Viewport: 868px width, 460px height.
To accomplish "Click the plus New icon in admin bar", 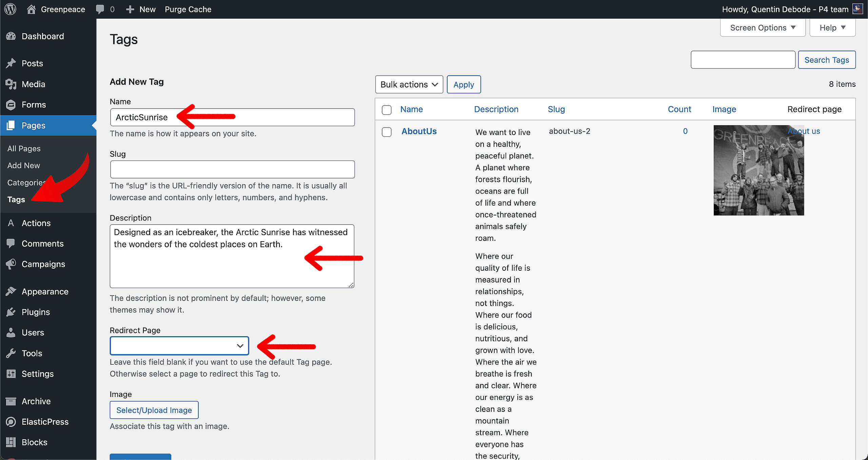I will coord(130,9).
